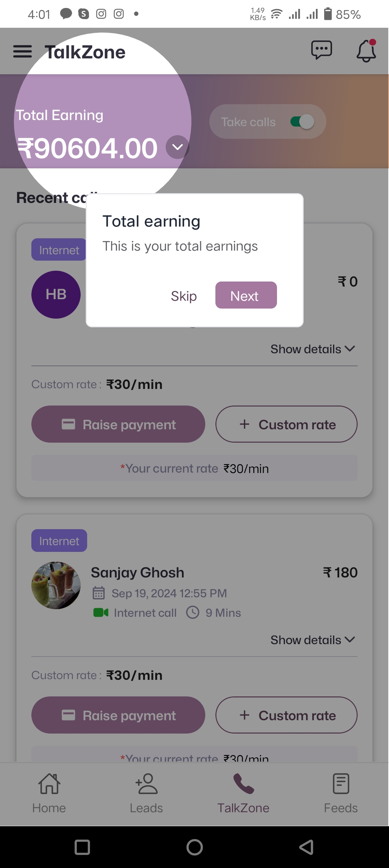Viewport: 389px width, 868px height.
Task: Toggle the Take calls switch
Action: (302, 122)
